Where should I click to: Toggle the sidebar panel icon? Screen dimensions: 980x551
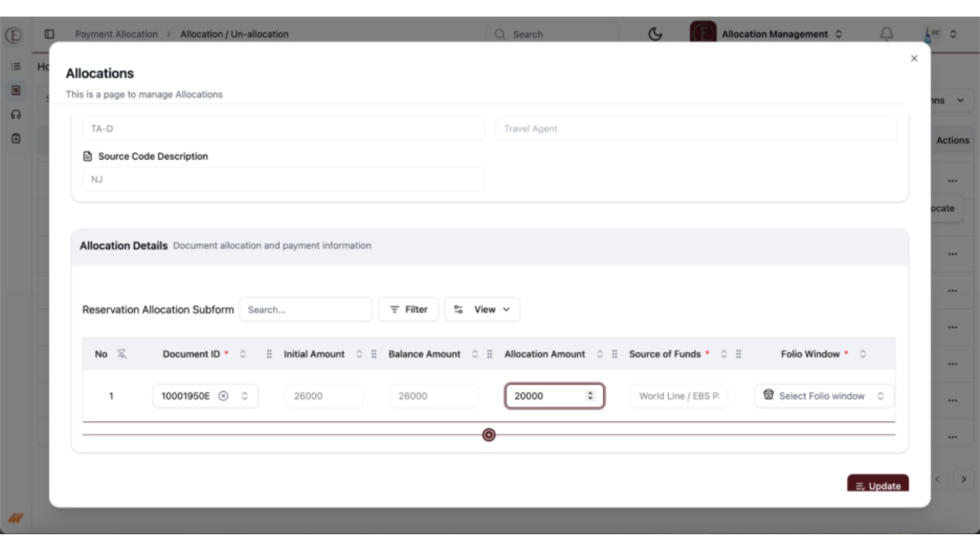click(x=50, y=34)
